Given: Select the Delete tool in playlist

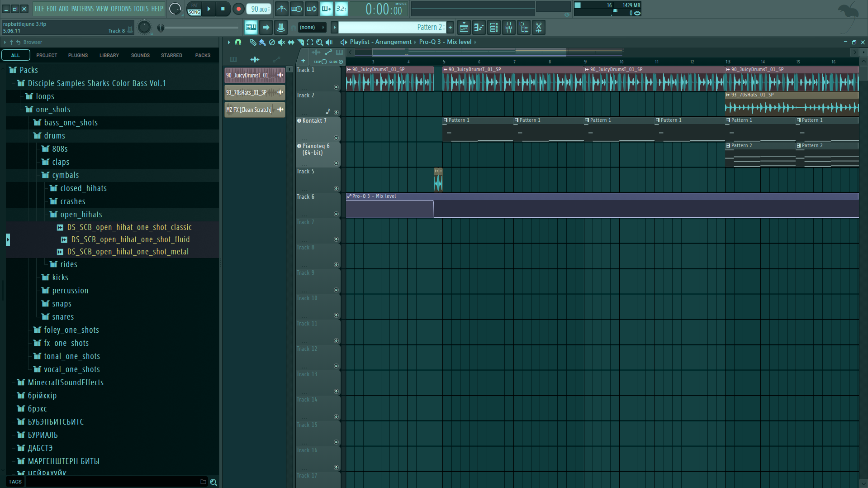Looking at the screenshot, I should [272, 42].
